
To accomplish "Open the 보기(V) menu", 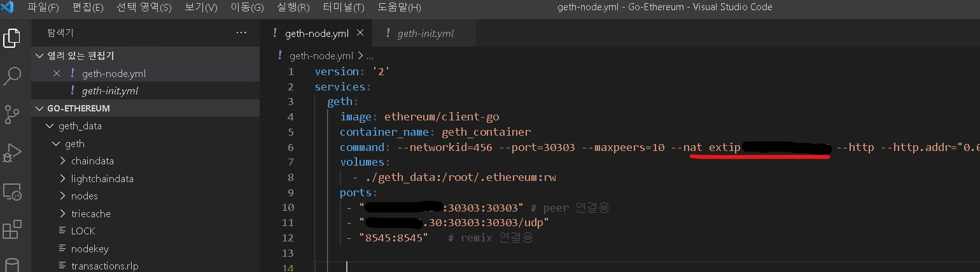I will pos(200,8).
